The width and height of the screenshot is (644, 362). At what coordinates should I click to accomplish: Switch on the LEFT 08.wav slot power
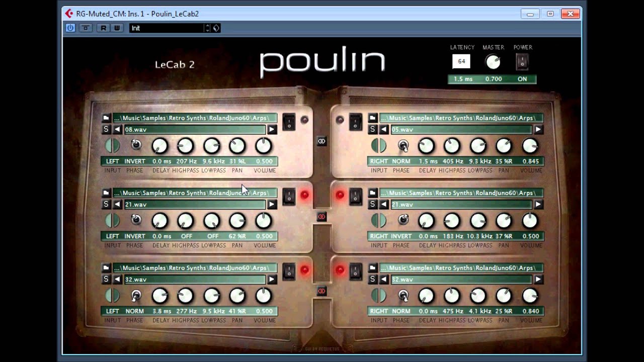289,122
